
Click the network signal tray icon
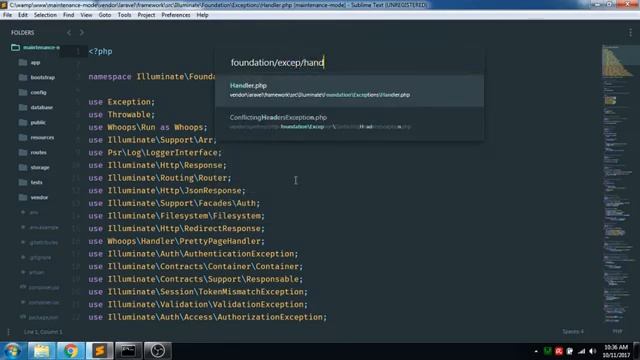(581, 351)
